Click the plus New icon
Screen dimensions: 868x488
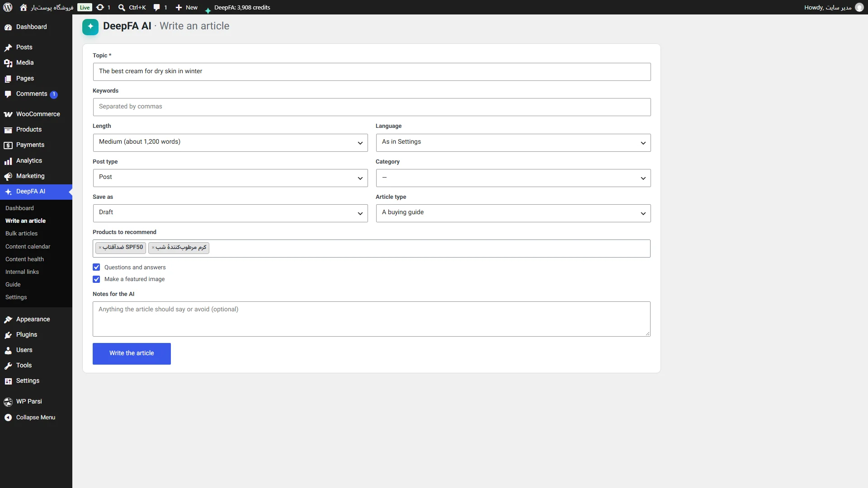click(179, 7)
